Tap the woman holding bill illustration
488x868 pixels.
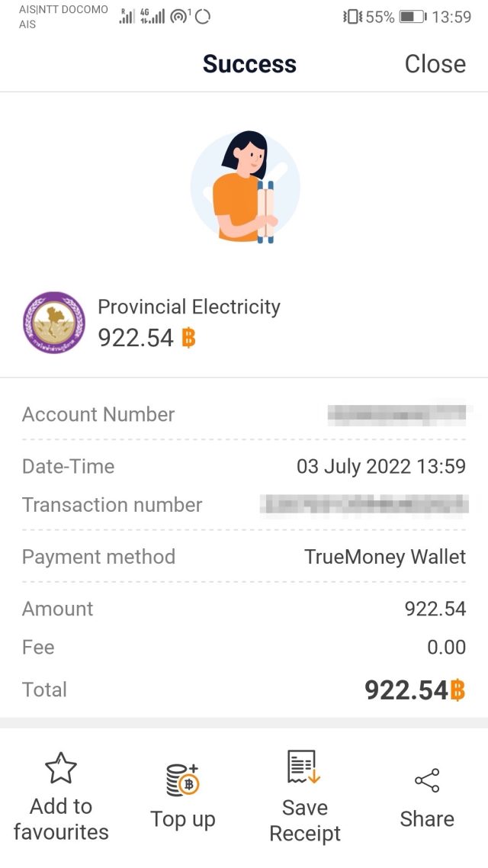tap(246, 187)
